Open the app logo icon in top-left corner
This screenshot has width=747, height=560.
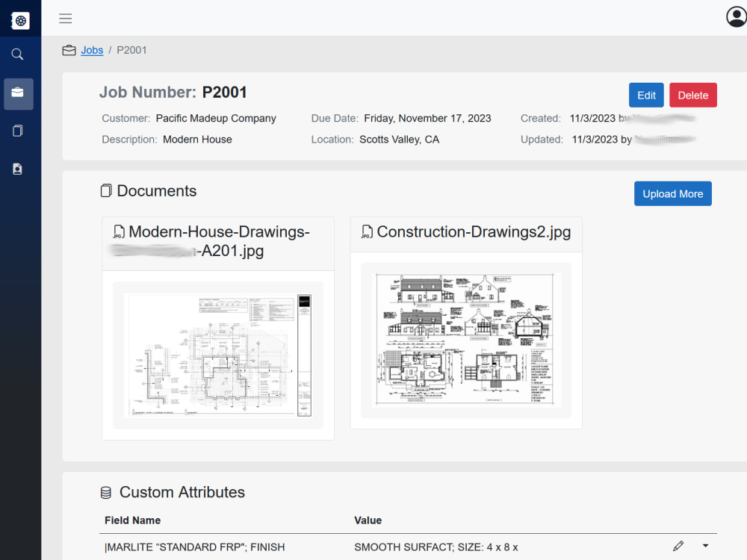click(x=20, y=19)
